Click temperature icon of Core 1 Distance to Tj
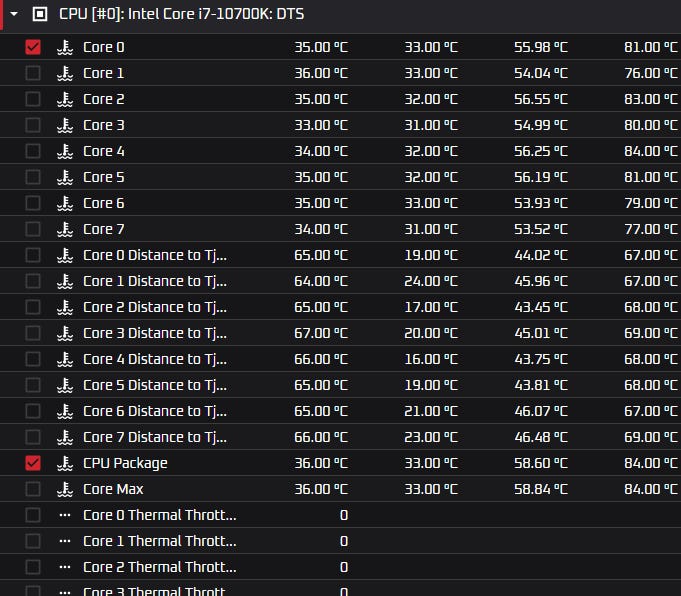 [65, 281]
